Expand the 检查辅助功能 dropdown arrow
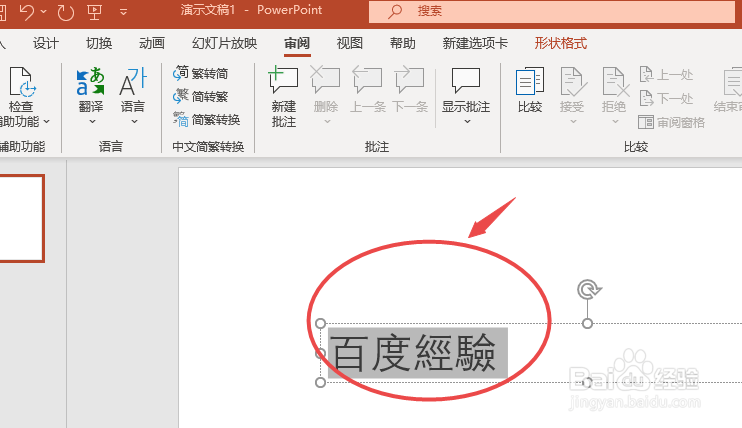Viewport: 742px width, 428px height. [x=46, y=122]
